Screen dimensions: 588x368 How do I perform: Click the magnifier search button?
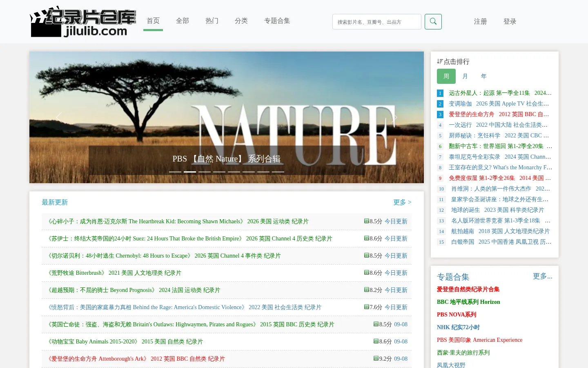(433, 22)
